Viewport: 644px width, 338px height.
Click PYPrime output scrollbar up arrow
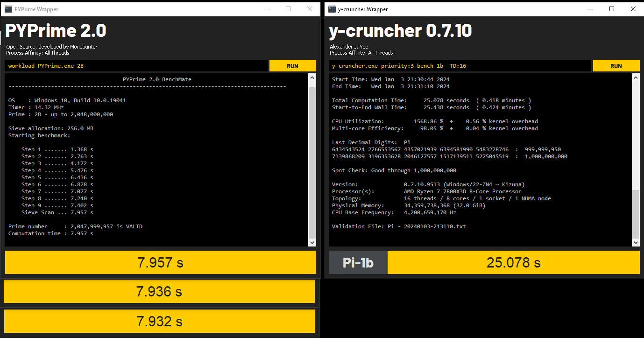pyautogui.click(x=312, y=78)
